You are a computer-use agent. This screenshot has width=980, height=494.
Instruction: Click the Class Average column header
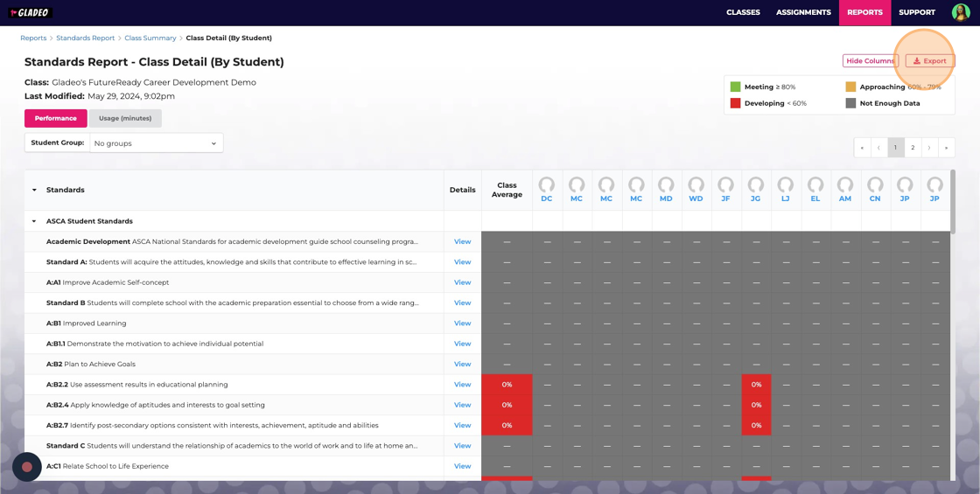tap(507, 190)
